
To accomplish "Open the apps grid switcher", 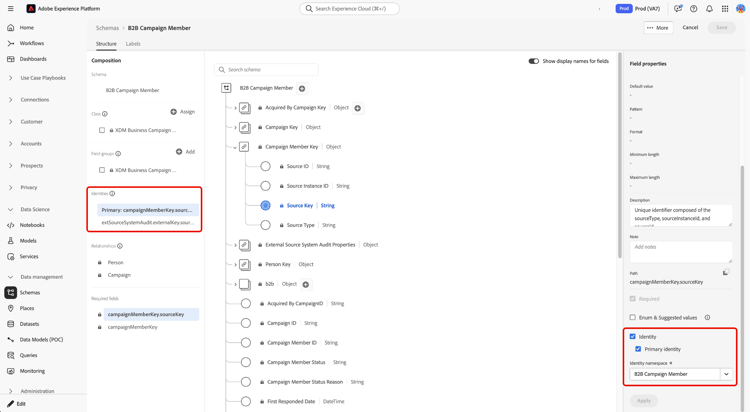I will [725, 9].
